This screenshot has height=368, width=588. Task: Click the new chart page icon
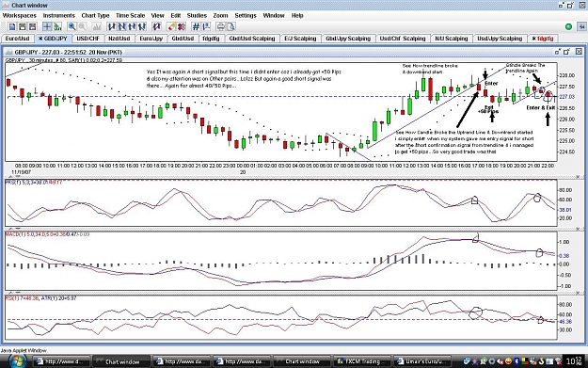(x=12, y=26)
